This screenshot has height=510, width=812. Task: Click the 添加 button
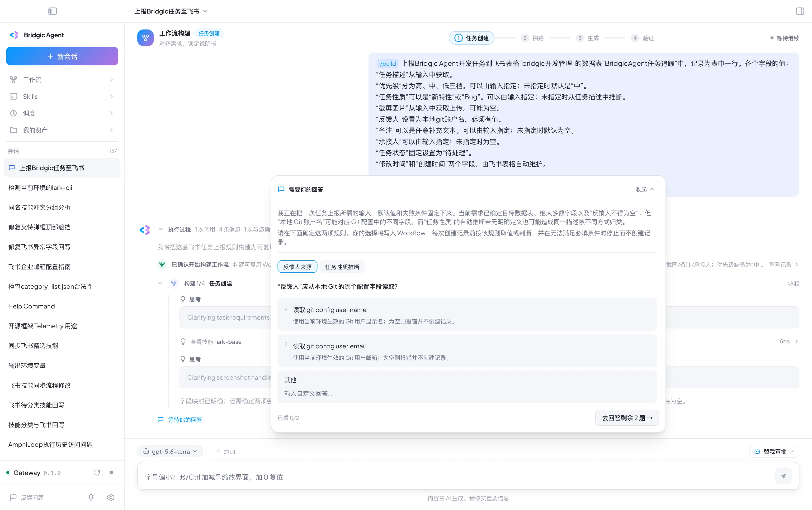pos(225,451)
